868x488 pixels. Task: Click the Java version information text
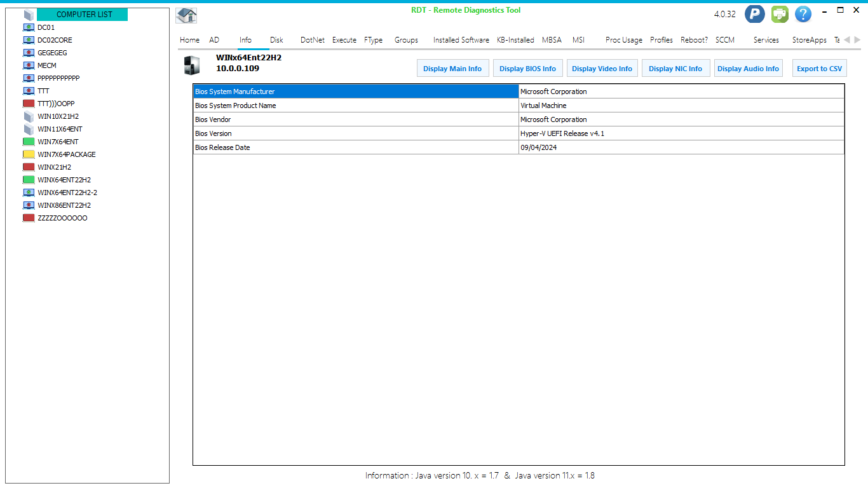click(x=480, y=475)
